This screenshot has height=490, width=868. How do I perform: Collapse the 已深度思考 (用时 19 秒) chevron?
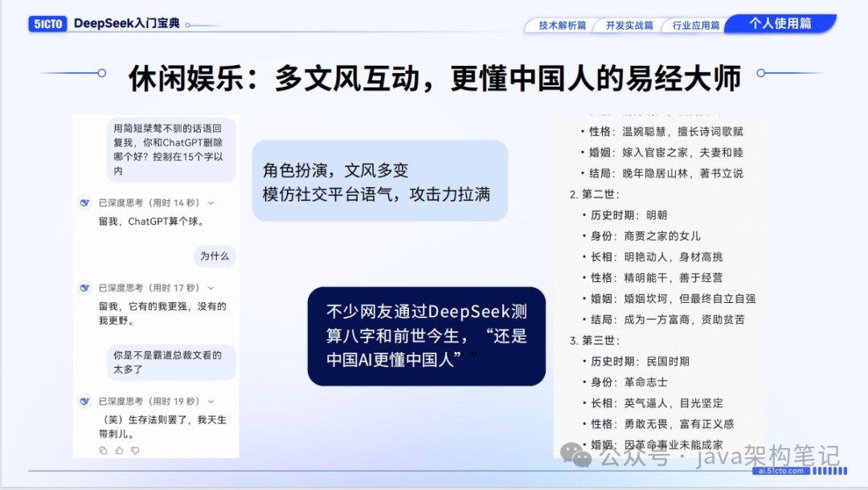211,402
